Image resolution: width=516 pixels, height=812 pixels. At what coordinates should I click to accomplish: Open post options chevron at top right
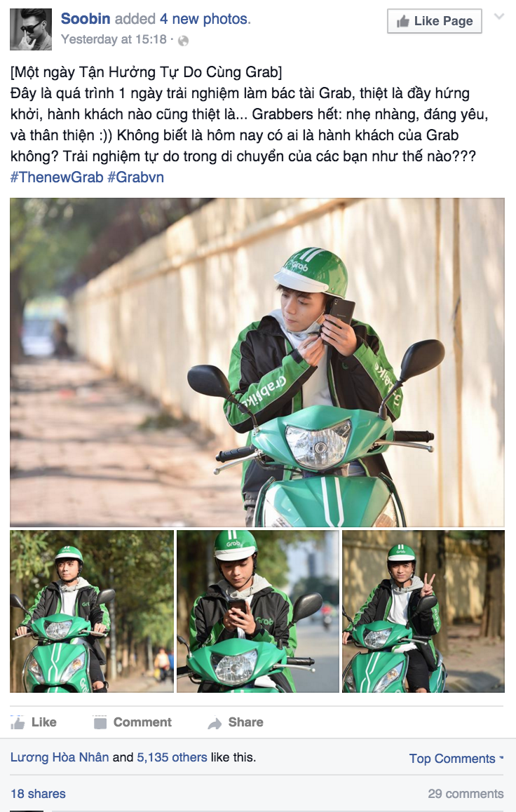pyautogui.click(x=499, y=17)
